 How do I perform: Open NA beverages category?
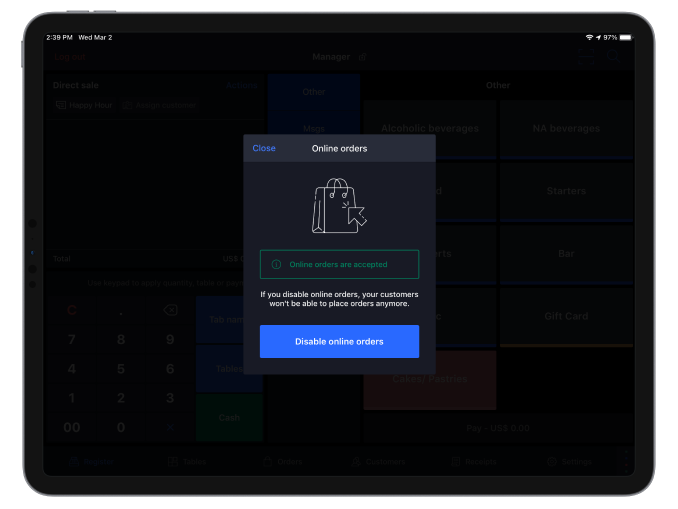(566, 128)
